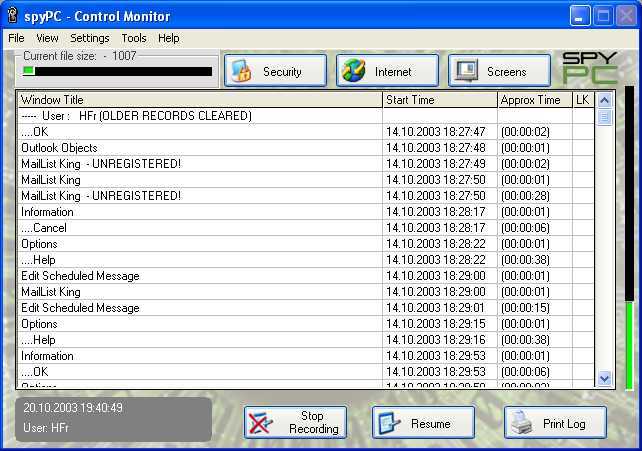The width and height of the screenshot is (642, 451).
Task: Click the date '20.10.2003 19:40:49' status
Action: [73, 408]
